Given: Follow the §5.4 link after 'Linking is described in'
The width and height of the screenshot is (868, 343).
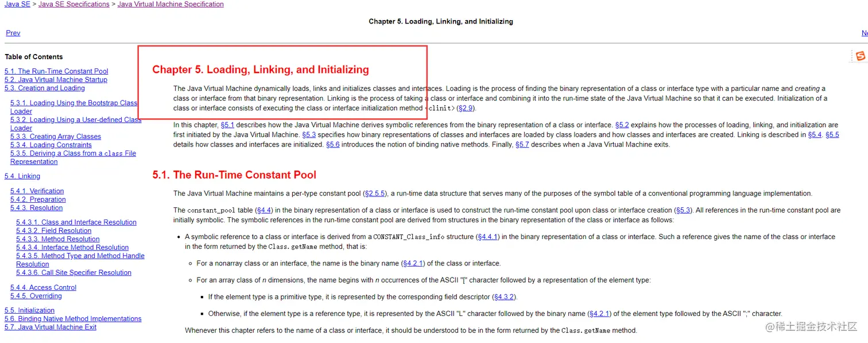Looking at the screenshot, I should pos(815,134).
